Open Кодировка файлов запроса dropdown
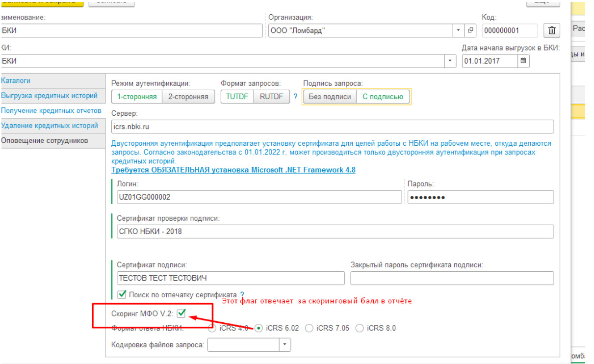The image size is (594, 364). (x=285, y=345)
